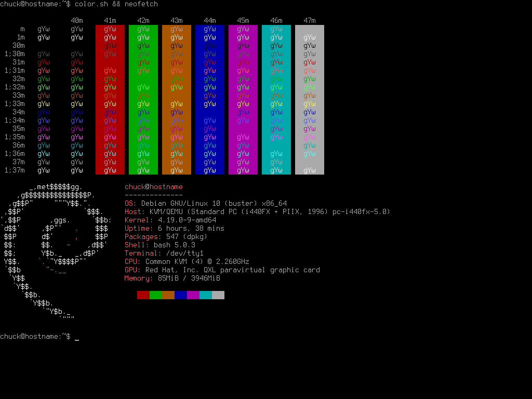Select the Memory value "85MiB / 3946MiB"
This screenshot has height=399, width=532.
point(189,278)
